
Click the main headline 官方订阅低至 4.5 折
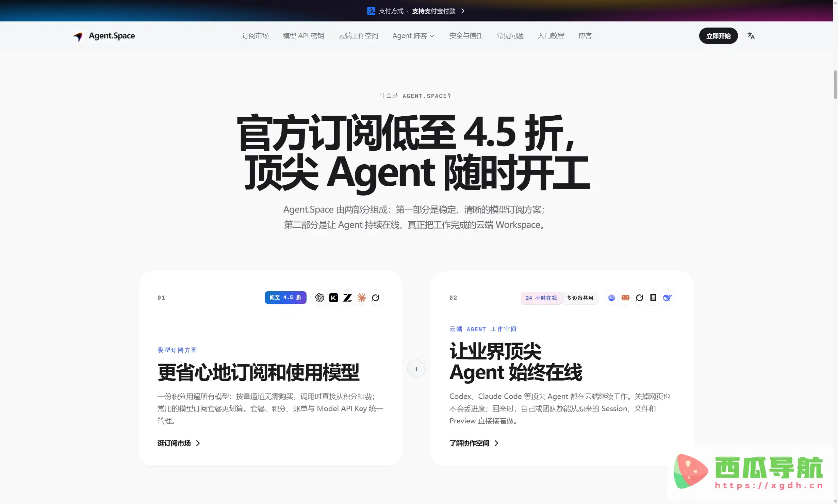pyautogui.click(x=405, y=133)
